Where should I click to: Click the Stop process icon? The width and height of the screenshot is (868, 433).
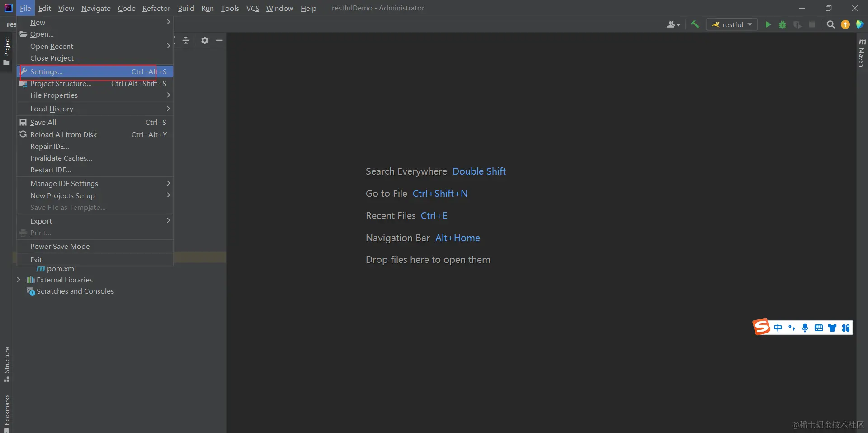tap(812, 24)
